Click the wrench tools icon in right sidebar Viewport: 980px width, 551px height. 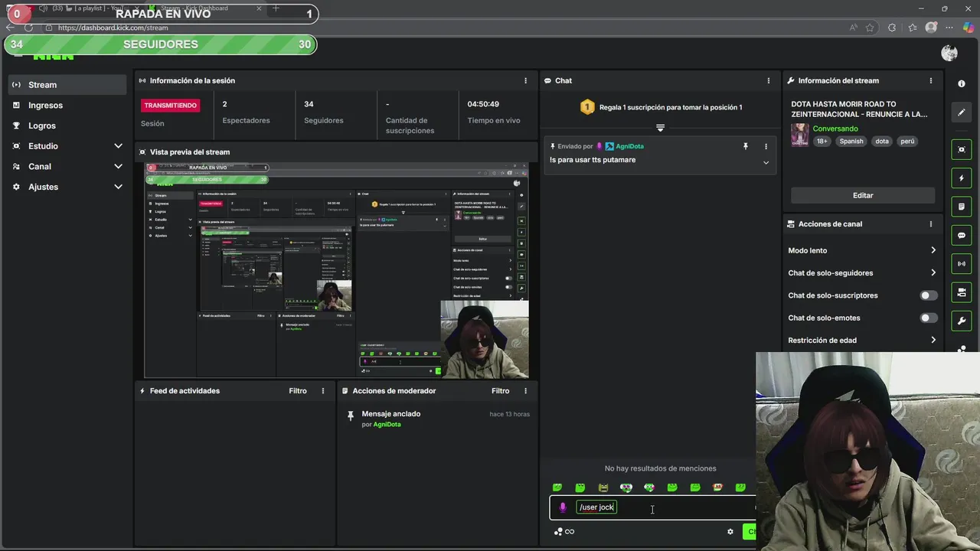[962, 321]
